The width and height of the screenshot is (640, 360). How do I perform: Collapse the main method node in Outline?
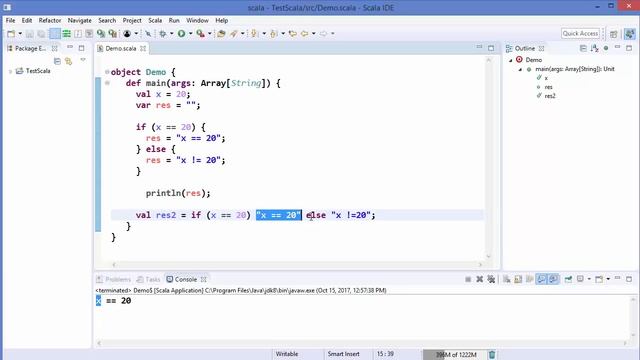(x=520, y=69)
